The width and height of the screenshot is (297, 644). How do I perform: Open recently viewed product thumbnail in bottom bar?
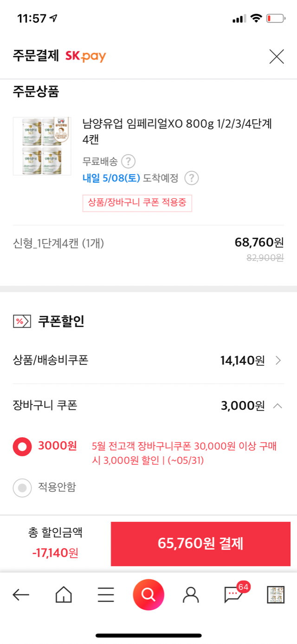(x=276, y=595)
